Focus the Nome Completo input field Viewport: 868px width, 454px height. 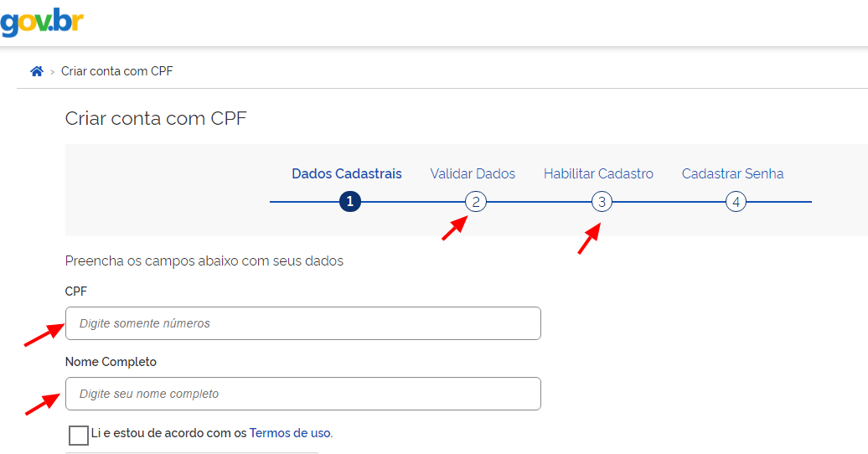(x=302, y=394)
